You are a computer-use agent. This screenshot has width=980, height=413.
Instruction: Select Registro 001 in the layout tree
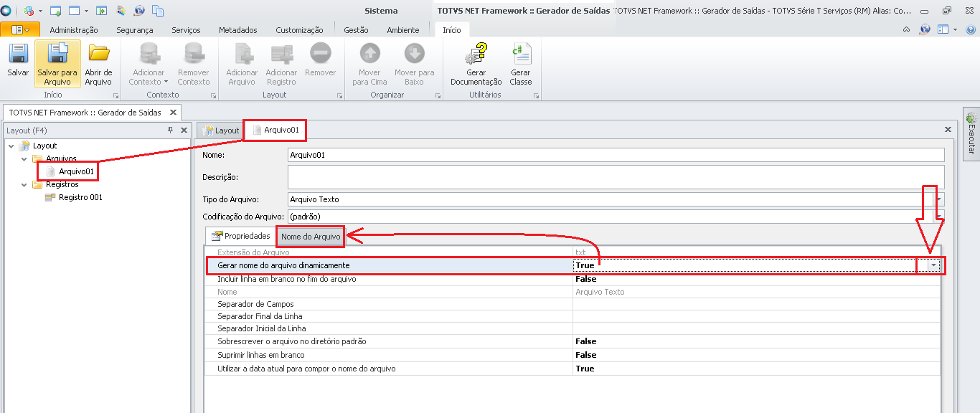[80, 197]
